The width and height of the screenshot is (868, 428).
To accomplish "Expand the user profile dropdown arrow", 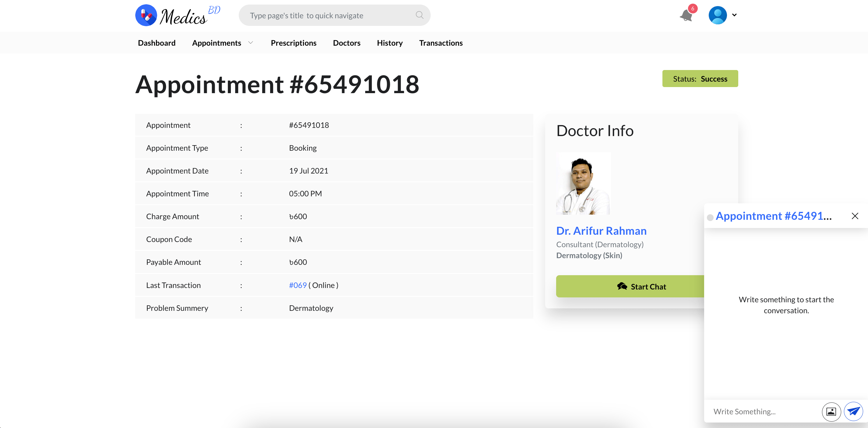I will coord(734,15).
